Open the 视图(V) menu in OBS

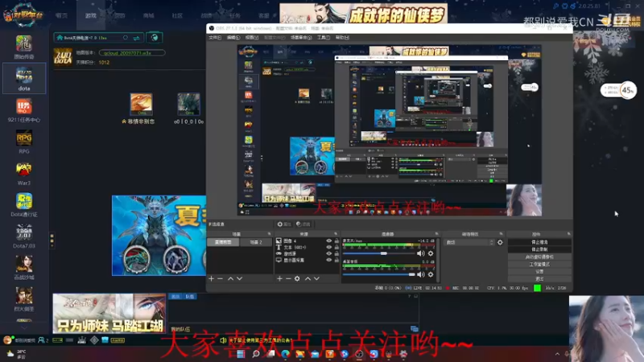[252, 38]
